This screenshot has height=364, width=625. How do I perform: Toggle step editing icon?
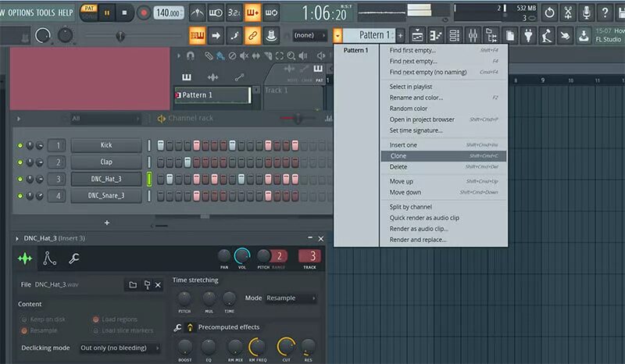pyautogui.click(x=234, y=35)
